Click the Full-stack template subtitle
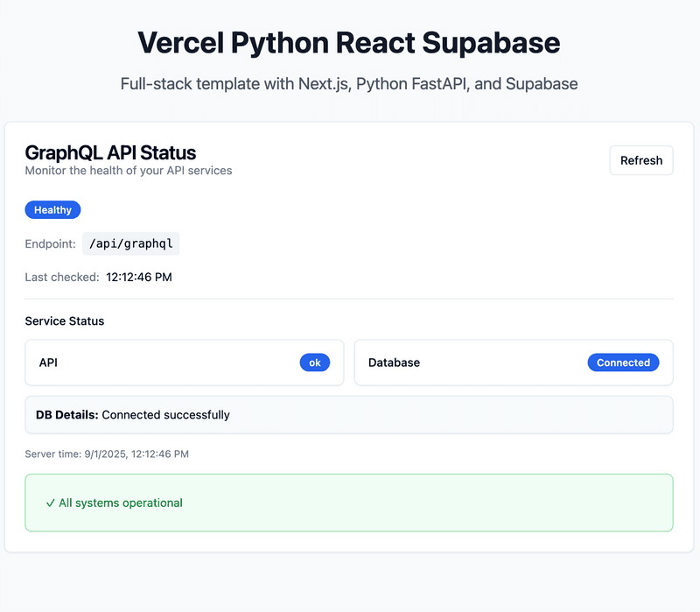This screenshot has height=612, width=700. [x=349, y=84]
